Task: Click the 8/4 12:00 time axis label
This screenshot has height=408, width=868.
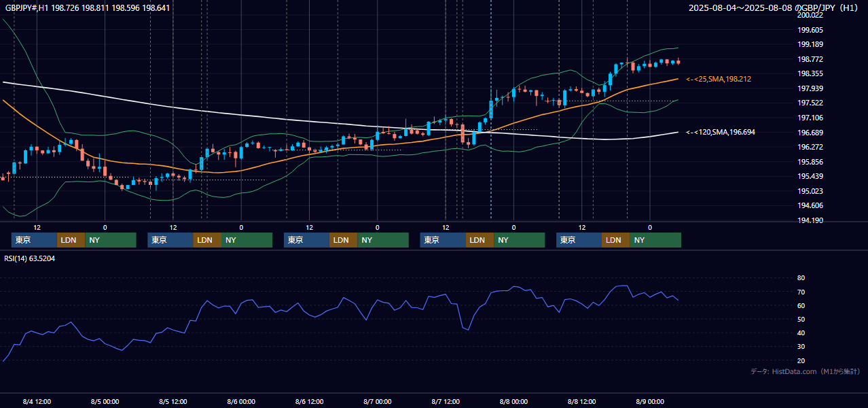Action: click(x=37, y=402)
